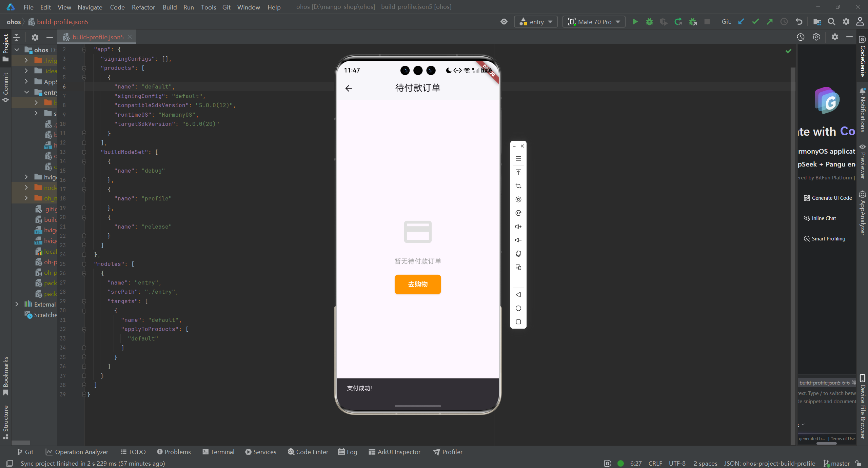Open the entry module dropdown
The width and height of the screenshot is (868, 468).
[536, 22]
